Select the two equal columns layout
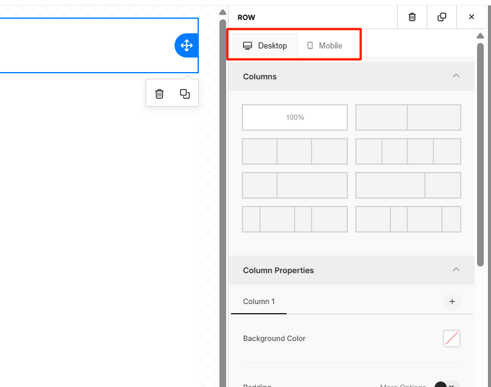The width and height of the screenshot is (491, 387). tap(408, 117)
